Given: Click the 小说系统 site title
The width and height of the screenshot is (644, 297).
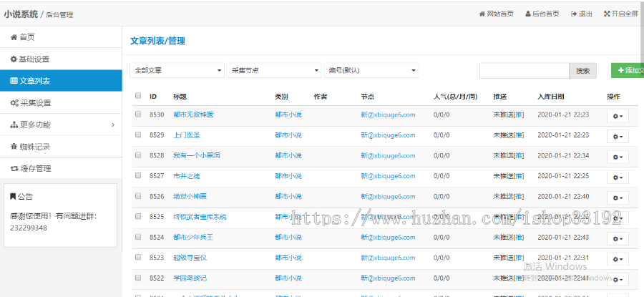Looking at the screenshot, I should pyautogui.click(x=21, y=14).
